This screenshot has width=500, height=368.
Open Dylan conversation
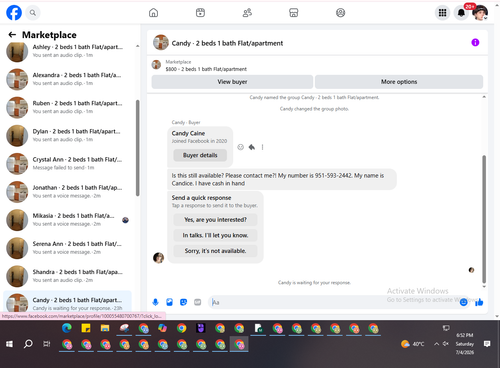(x=67, y=135)
